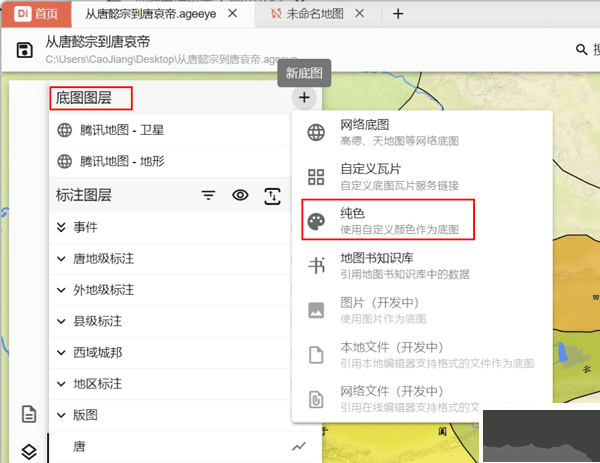Click the layers icon in left sidebar

coord(29,452)
